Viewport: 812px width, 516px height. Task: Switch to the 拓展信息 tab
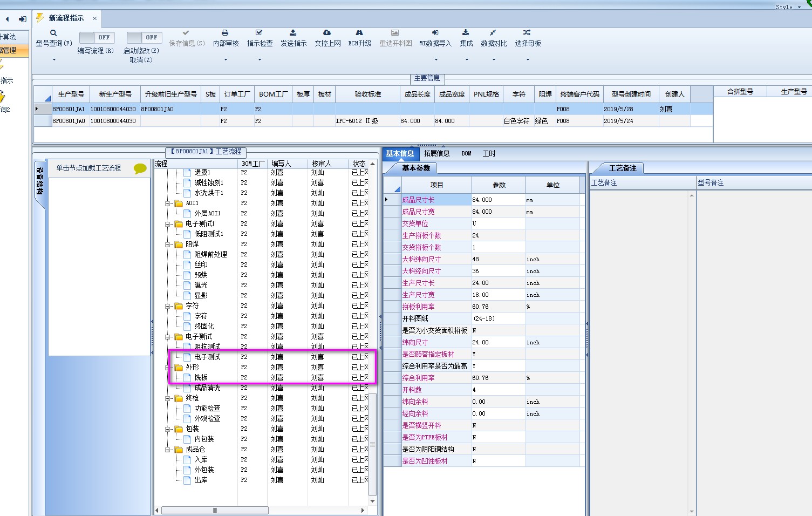pyautogui.click(x=436, y=154)
